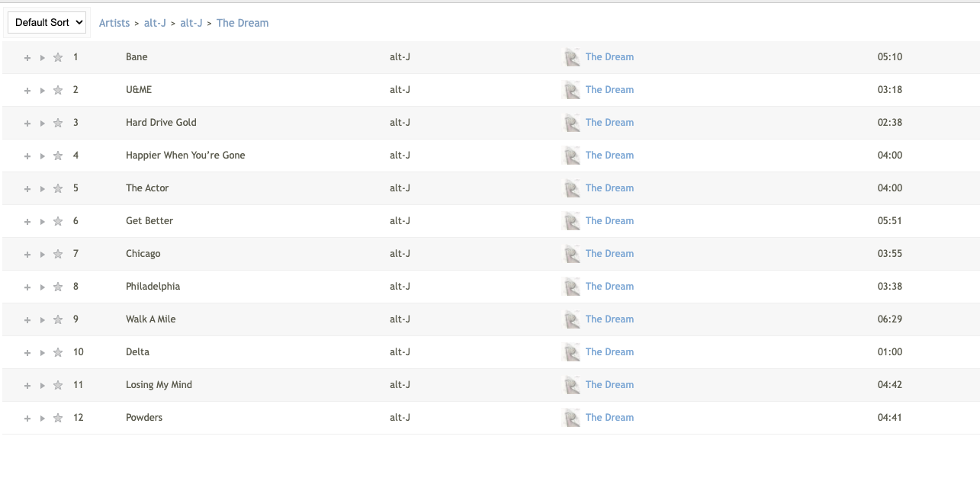The image size is (980, 494).
Task: Star the track Hard Drive Gold
Action: pyautogui.click(x=58, y=123)
